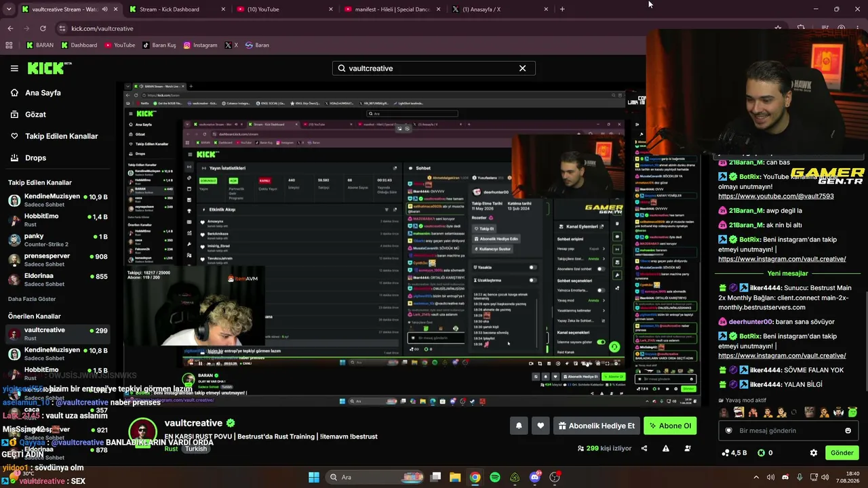Screen dimensions: 868x488
Task: Open chat settings gear
Action: click(814, 453)
